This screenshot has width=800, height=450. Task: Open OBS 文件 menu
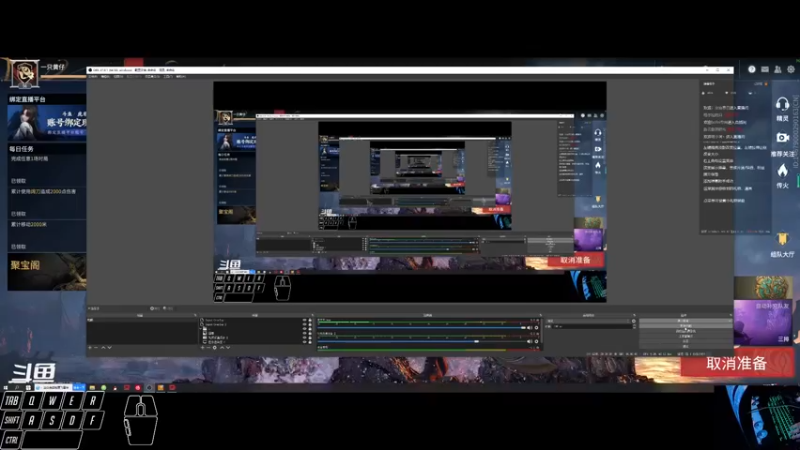coord(93,77)
